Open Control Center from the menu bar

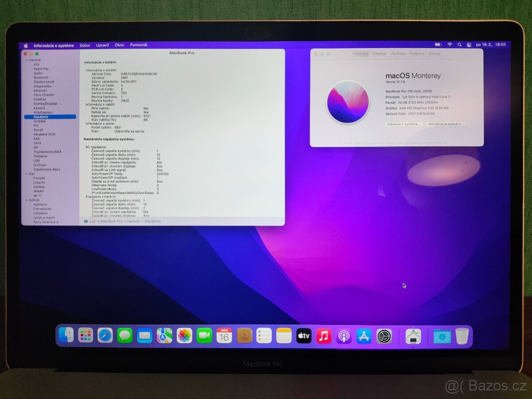click(x=469, y=44)
